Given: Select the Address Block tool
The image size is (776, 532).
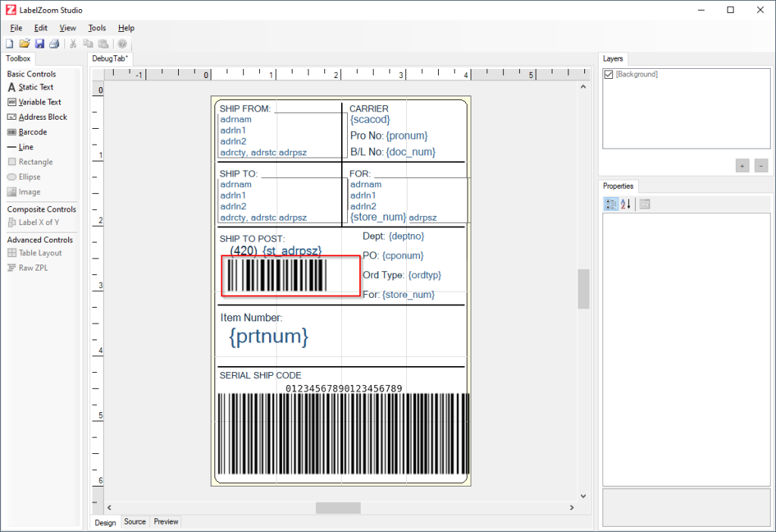Looking at the screenshot, I should tap(37, 117).
